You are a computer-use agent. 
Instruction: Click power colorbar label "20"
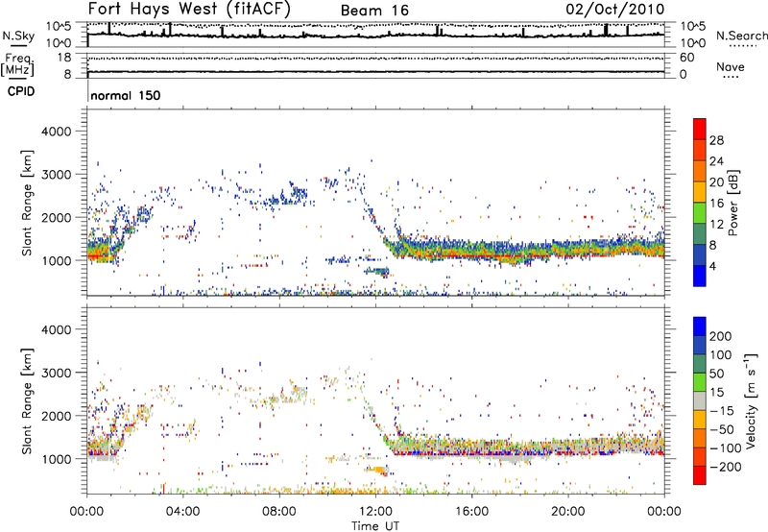716,182
